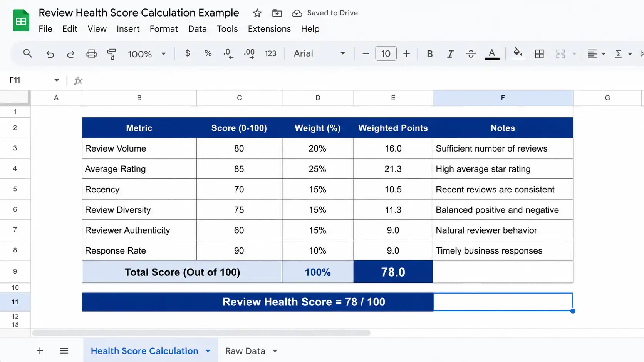The width and height of the screenshot is (644, 362).
Task: Select the Weighted Points header cell
Action: tap(393, 128)
